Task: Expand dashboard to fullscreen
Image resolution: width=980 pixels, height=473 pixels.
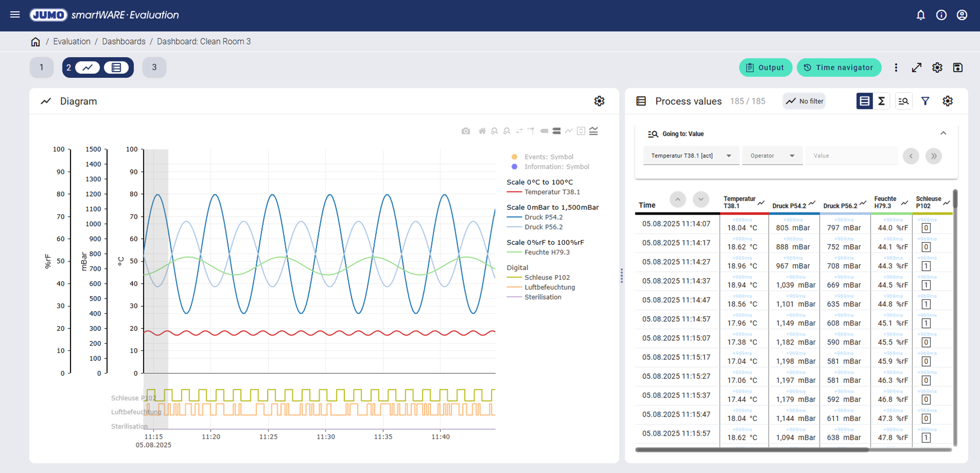Action: (x=917, y=68)
